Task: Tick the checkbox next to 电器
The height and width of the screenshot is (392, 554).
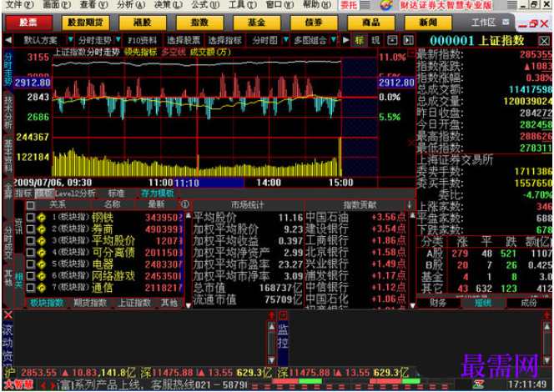Action: 31,264
